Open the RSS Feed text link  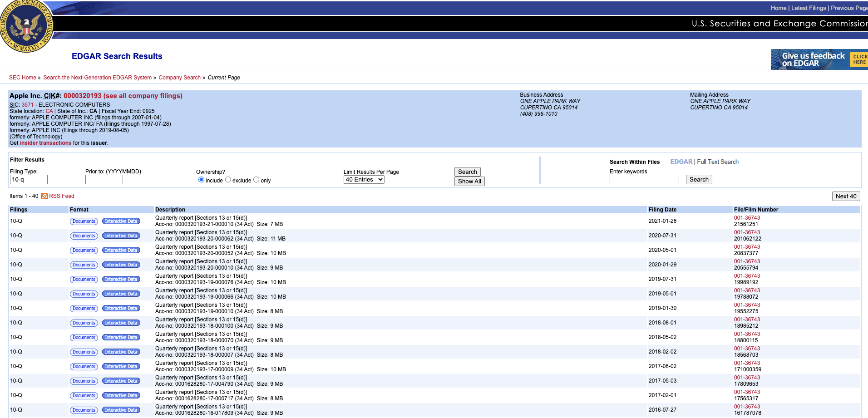[x=62, y=196]
